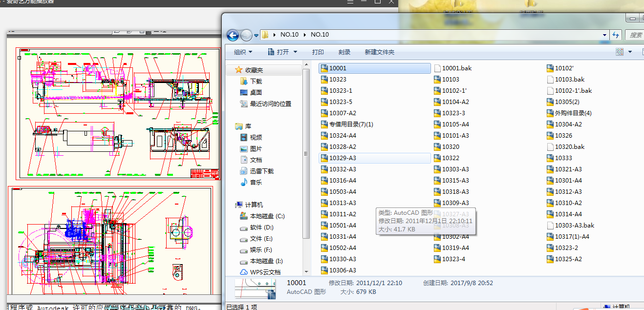This screenshot has height=310, width=644.
Task: Select 收藏夹 in navigation pane
Action: pyautogui.click(x=249, y=70)
